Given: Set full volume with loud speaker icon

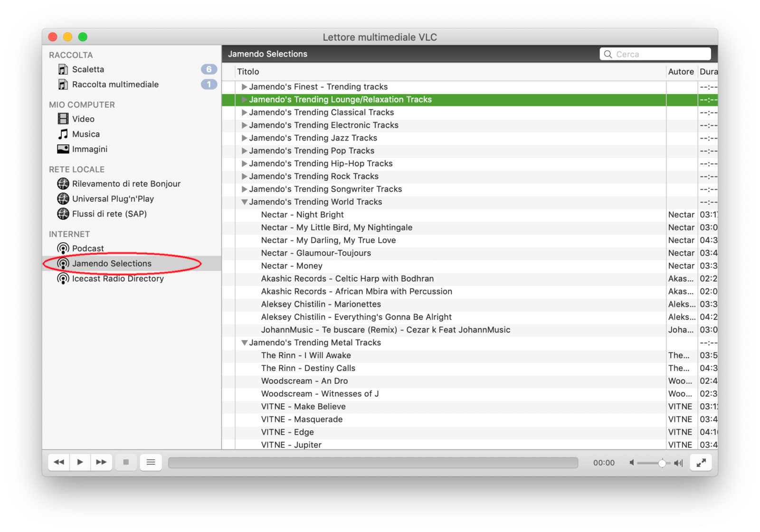Looking at the screenshot, I should [678, 463].
